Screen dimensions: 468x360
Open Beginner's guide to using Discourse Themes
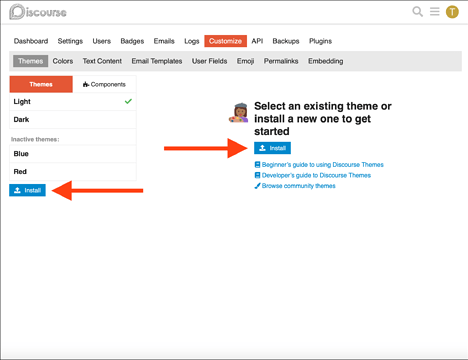coord(319,165)
